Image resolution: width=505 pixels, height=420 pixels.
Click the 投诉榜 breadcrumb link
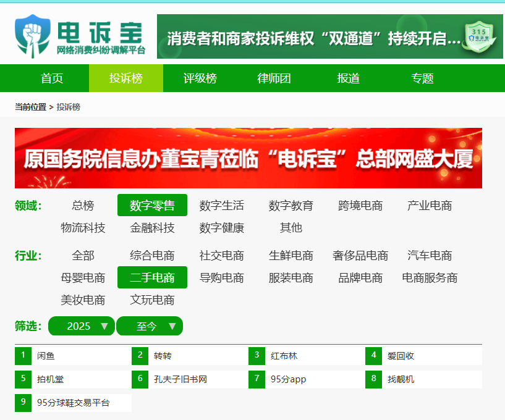point(68,107)
